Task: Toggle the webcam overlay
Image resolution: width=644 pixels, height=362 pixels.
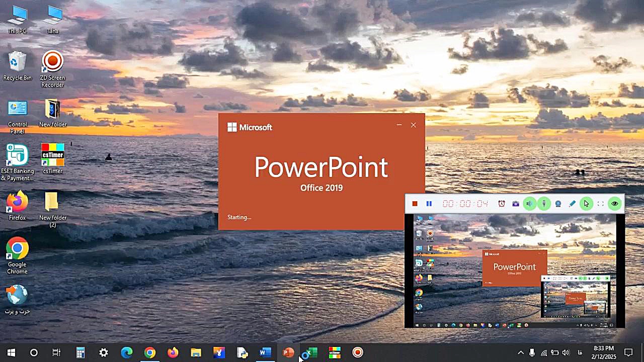Action: point(558,204)
